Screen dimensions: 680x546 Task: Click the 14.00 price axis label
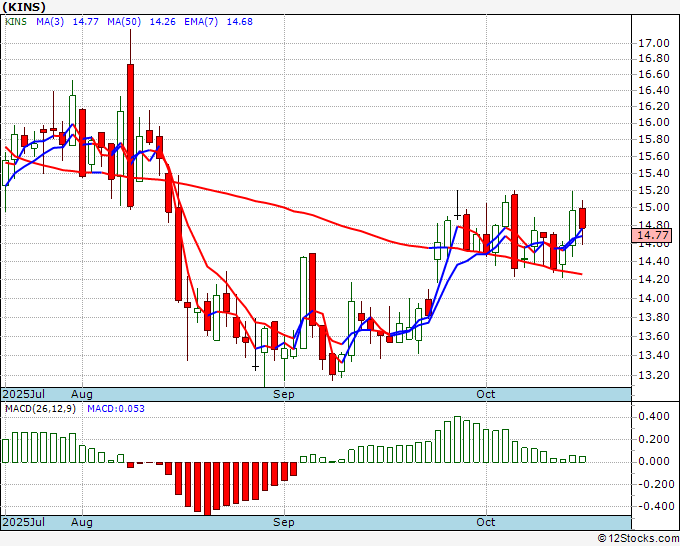coord(654,298)
